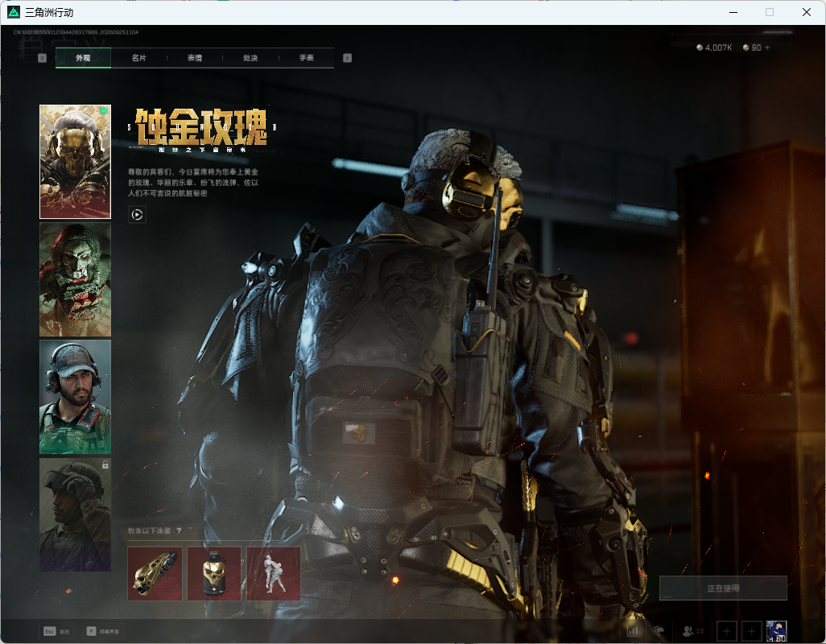Close the 三角洲行动 window
The image size is (826, 644).
(x=807, y=12)
